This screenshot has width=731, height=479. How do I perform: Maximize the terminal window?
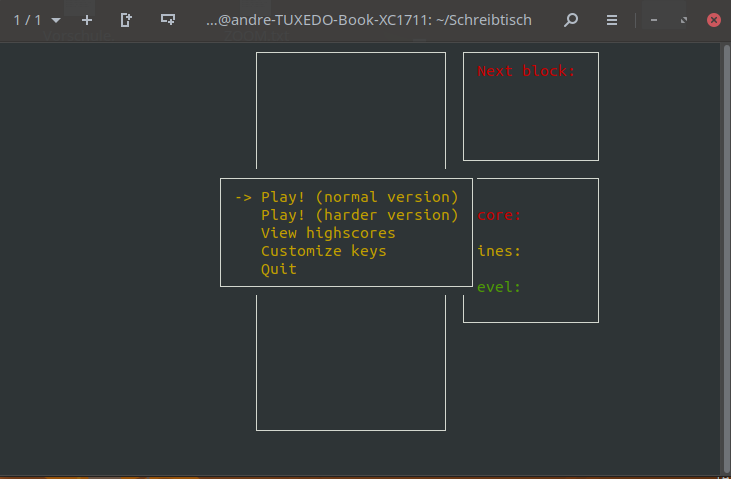[x=683, y=20]
